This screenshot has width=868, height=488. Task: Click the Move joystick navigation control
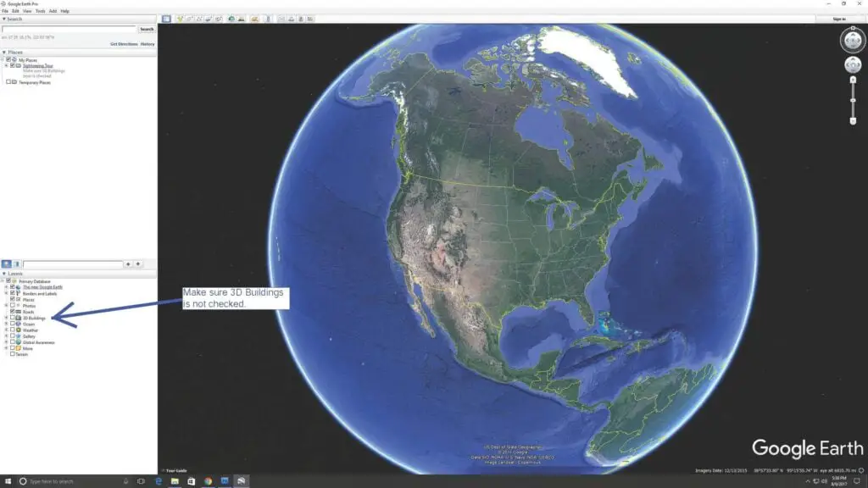click(853, 65)
